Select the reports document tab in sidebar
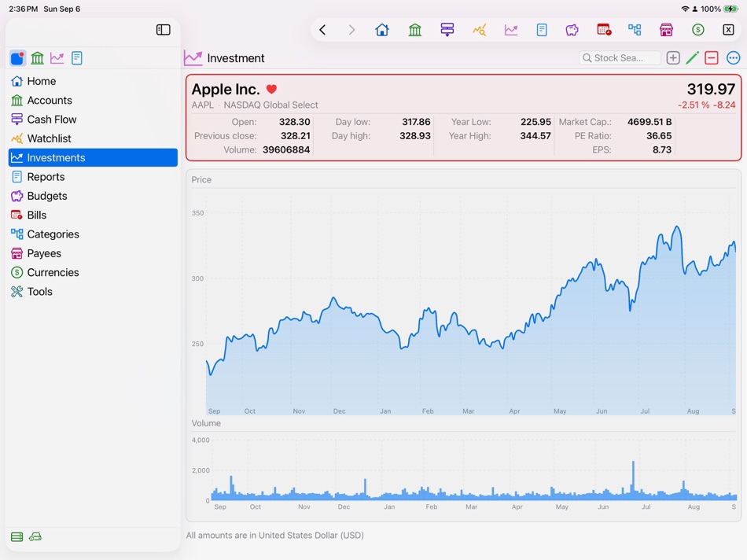747x560 pixels. 77,58
